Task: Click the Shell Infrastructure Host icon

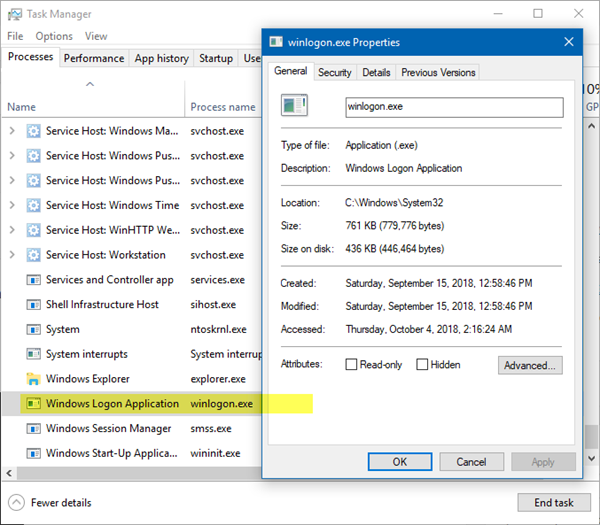Action: [x=34, y=305]
